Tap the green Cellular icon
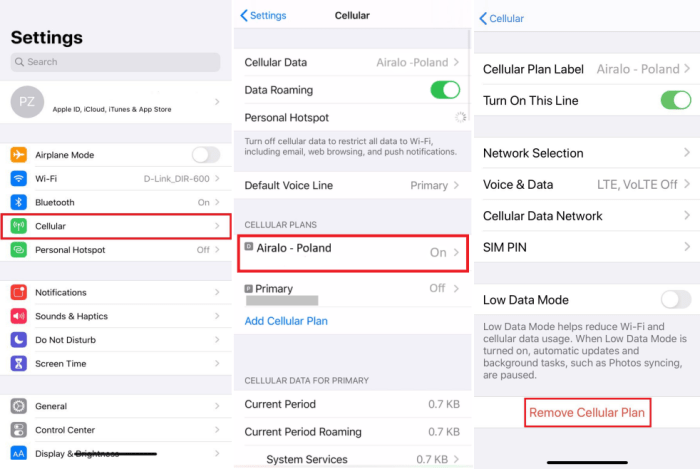 pos(19,226)
